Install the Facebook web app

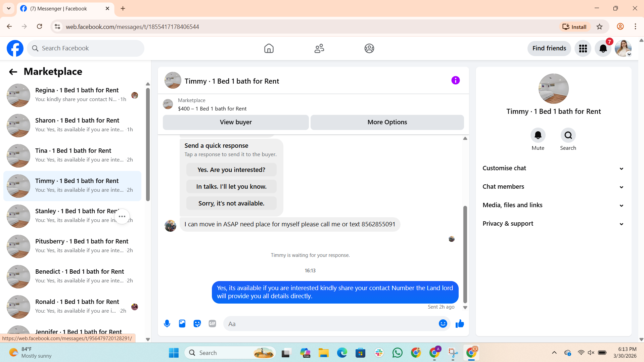(x=574, y=27)
